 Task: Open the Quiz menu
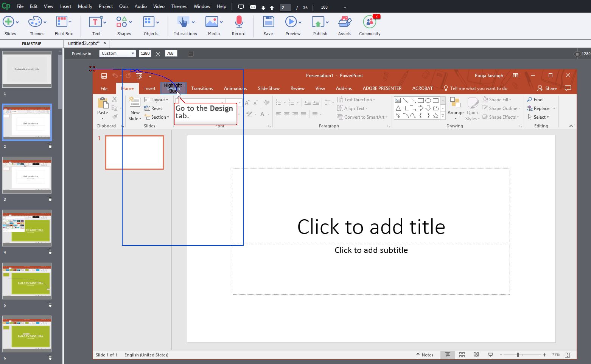[x=123, y=6]
